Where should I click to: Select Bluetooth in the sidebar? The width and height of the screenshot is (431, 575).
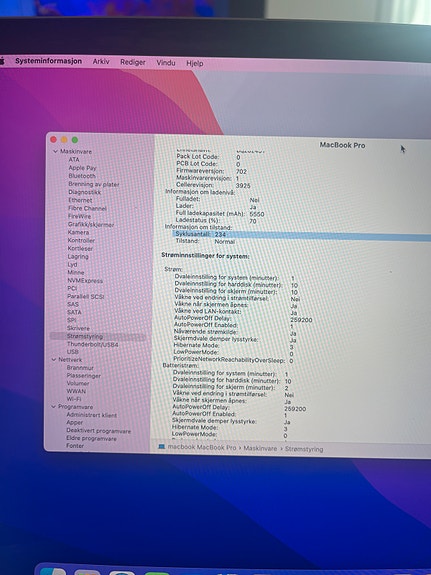pos(82,176)
